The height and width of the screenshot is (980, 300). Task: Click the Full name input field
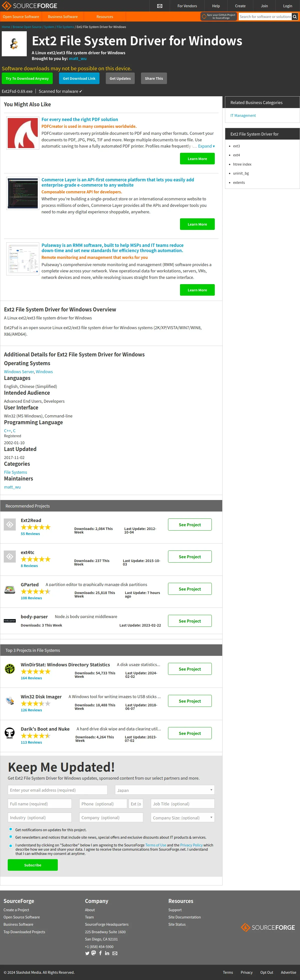point(39,803)
